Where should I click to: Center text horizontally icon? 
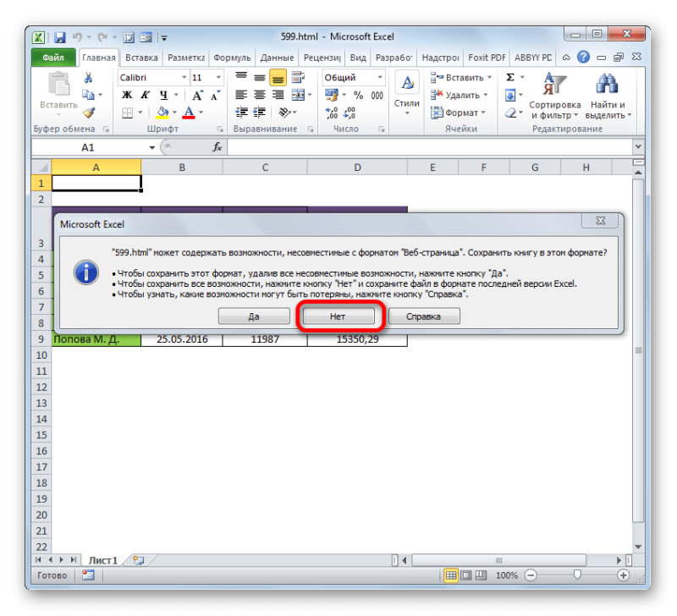pos(260,95)
